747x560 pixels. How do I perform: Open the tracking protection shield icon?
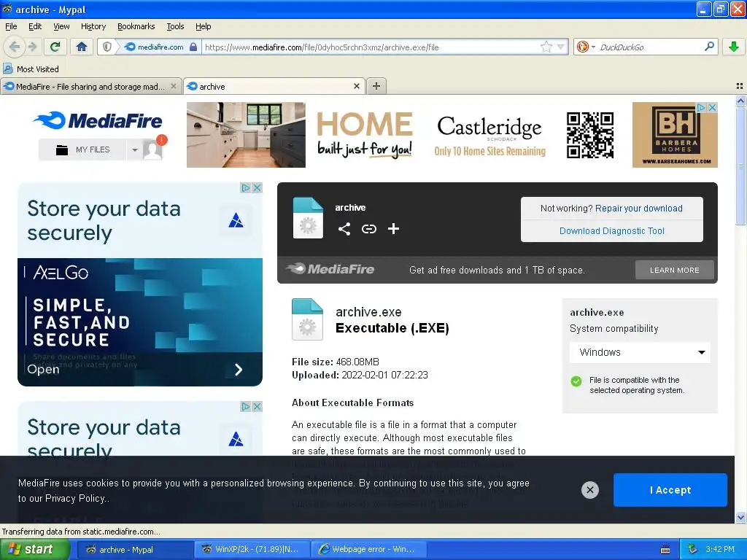pos(107,47)
